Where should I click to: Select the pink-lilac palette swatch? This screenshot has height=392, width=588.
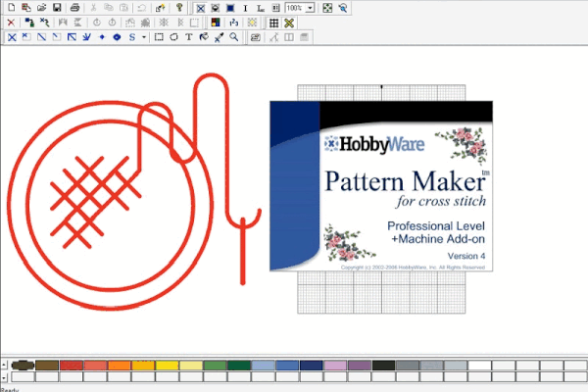[335, 365]
